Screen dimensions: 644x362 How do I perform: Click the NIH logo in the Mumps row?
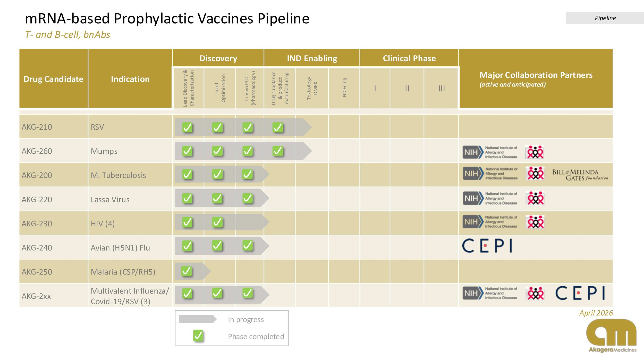pyautogui.click(x=490, y=152)
